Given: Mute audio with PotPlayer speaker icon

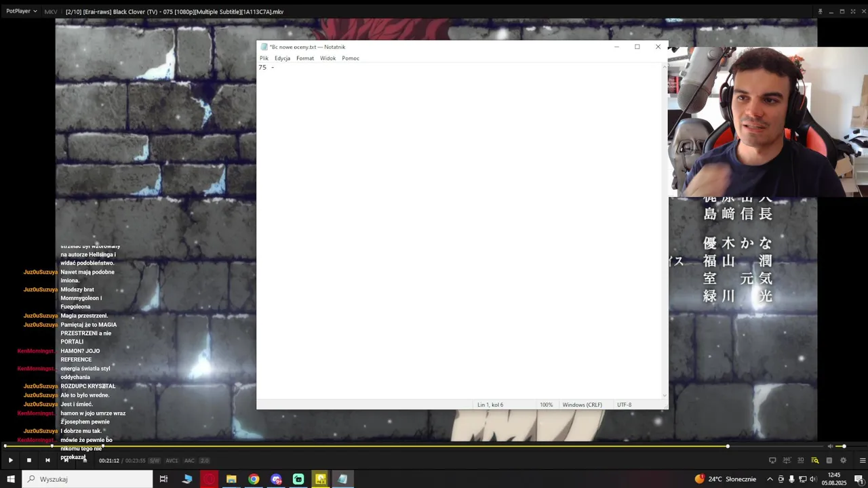Looking at the screenshot, I should coord(830,446).
